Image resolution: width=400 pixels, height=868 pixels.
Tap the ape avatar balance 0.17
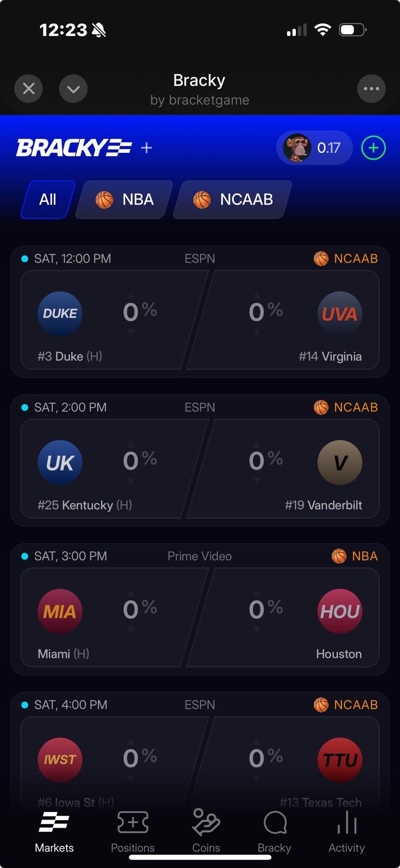coord(314,148)
